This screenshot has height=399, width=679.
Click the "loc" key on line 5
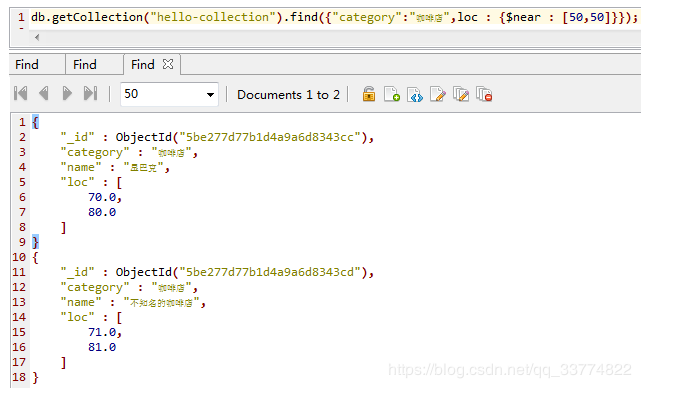[x=78, y=182]
